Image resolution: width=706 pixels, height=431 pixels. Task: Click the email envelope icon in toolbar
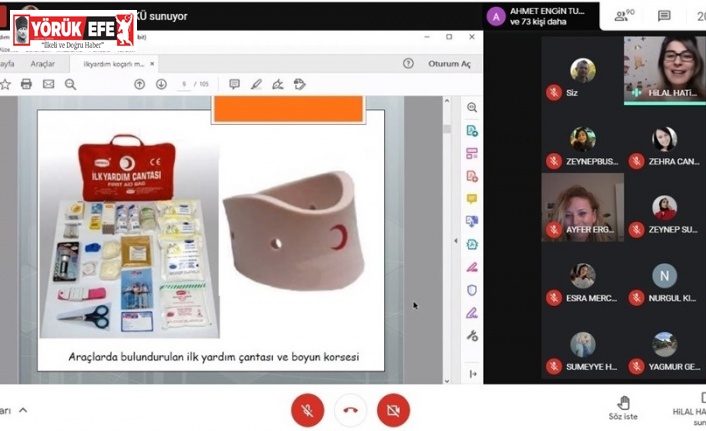point(48,84)
